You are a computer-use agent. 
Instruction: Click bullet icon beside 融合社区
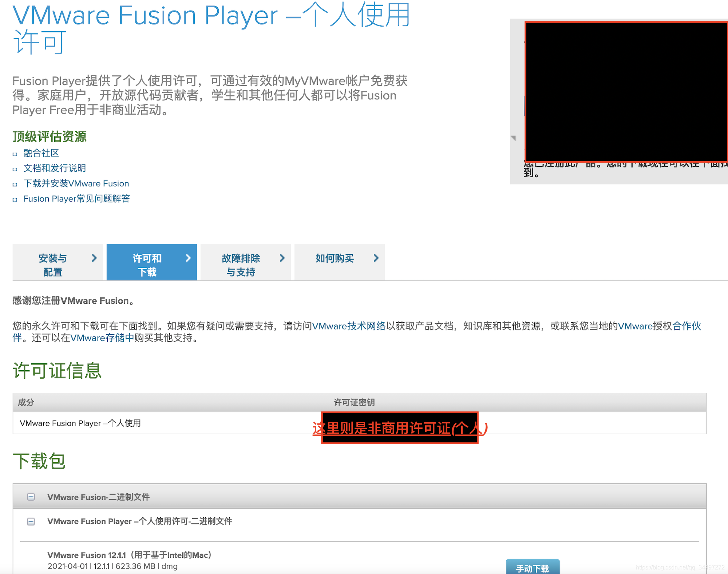click(15, 154)
